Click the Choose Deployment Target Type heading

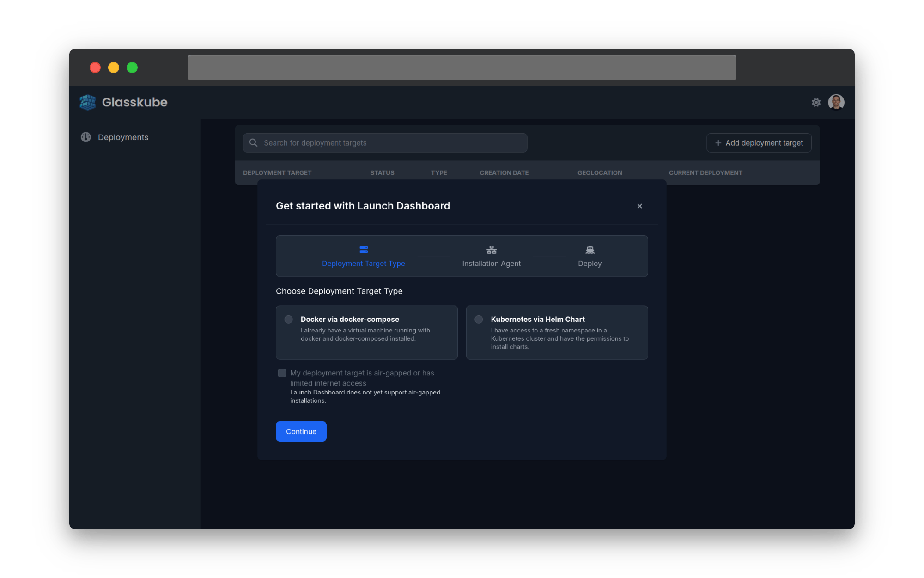click(339, 291)
